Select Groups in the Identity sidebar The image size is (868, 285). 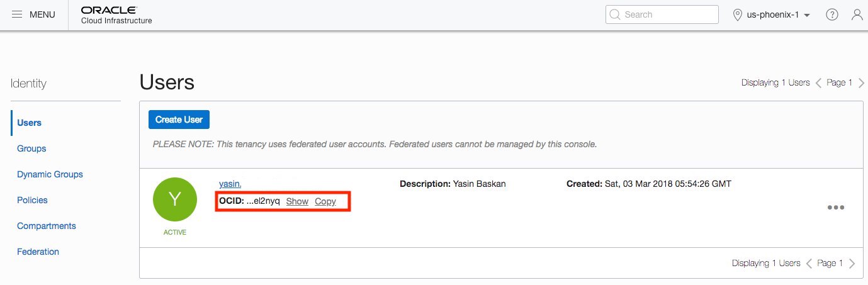tap(31, 148)
